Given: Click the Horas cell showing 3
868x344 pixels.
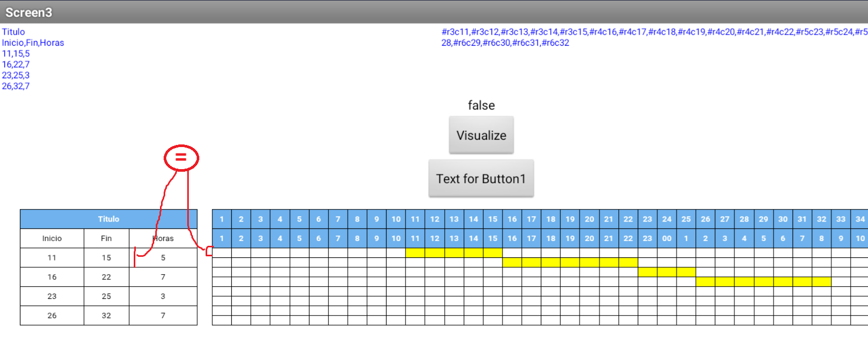Looking at the screenshot, I should pyautogui.click(x=163, y=296).
